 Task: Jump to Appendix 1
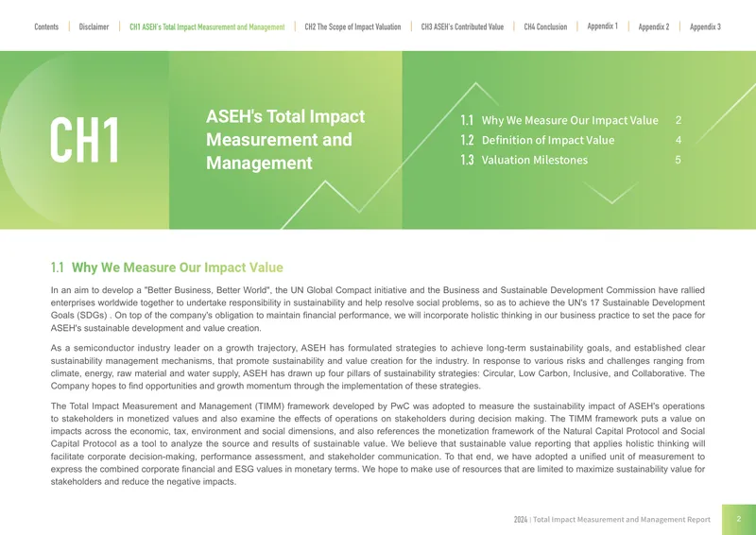(602, 26)
